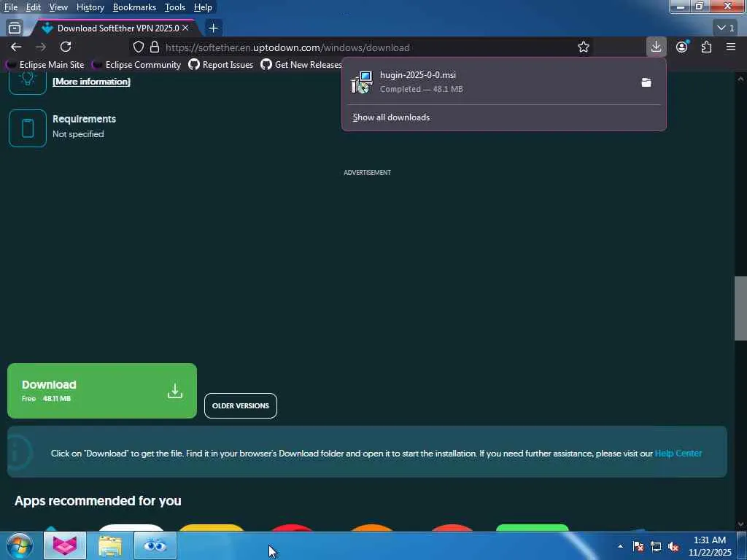Click the ADVERTISEMENT label
747x560 pixels.
(368, 172)
